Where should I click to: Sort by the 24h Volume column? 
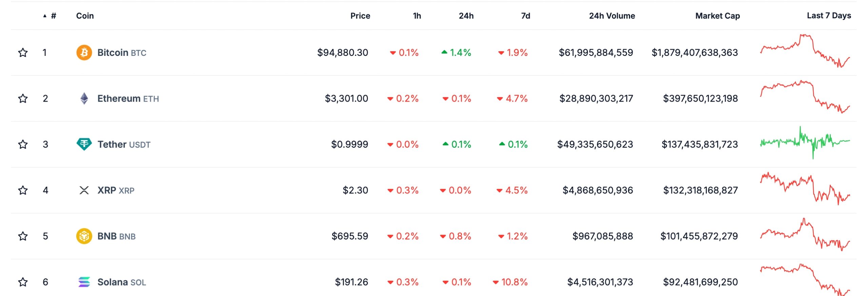[x=612, y=16]
